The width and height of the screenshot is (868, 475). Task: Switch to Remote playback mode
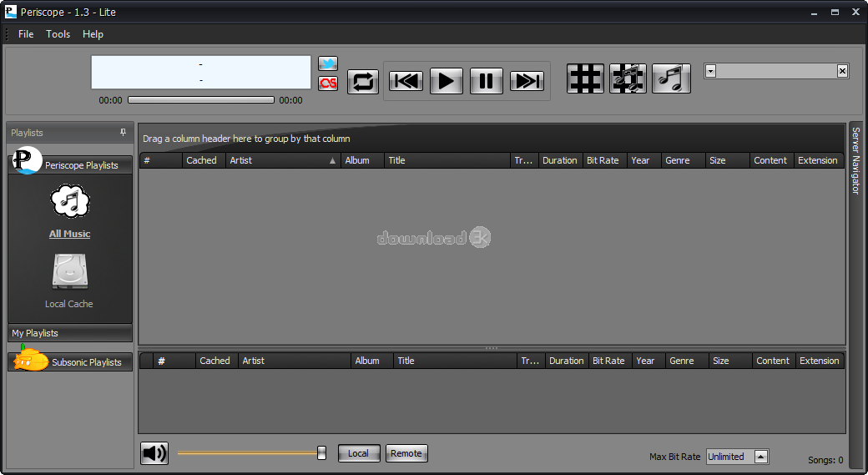coord(406,453)
